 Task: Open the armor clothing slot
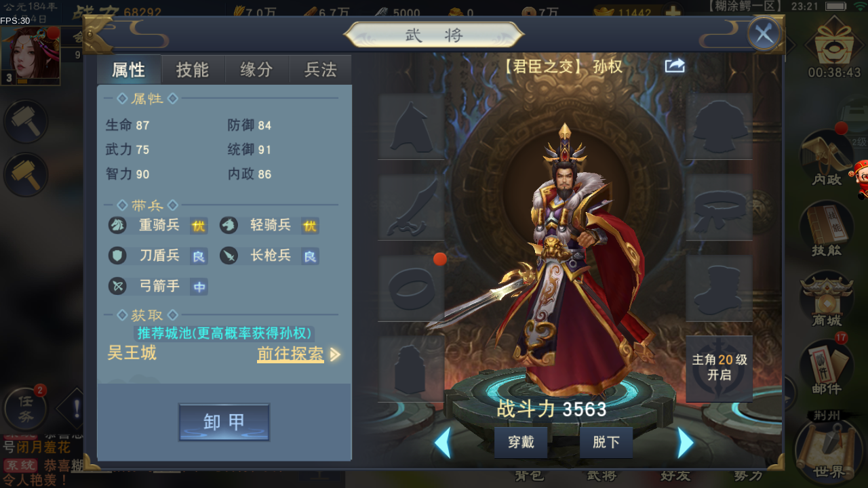[719, 126]
